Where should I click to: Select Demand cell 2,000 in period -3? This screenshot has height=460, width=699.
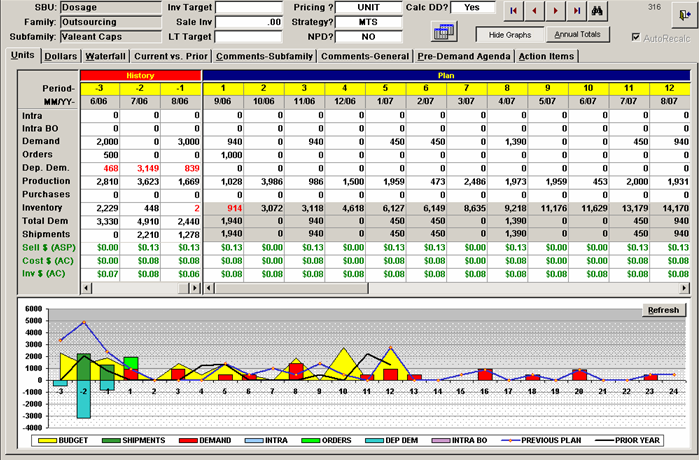coord(100,142)
